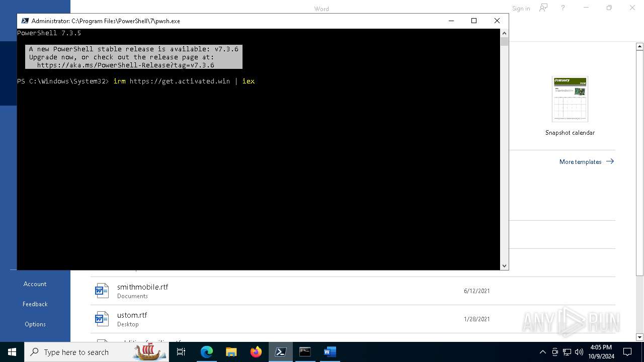644x362 pixels.
Task: Close the PowerShell window
Action: pyautogui.click(x=497, y=21)
